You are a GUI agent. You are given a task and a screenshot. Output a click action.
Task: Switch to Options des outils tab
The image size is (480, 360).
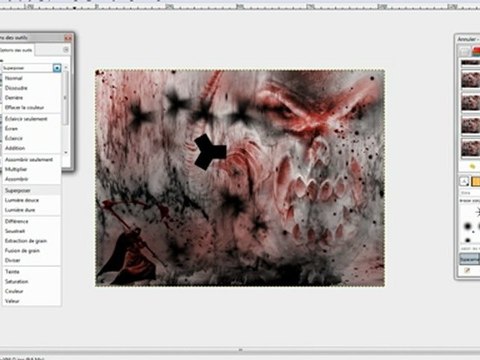point(16,50)
